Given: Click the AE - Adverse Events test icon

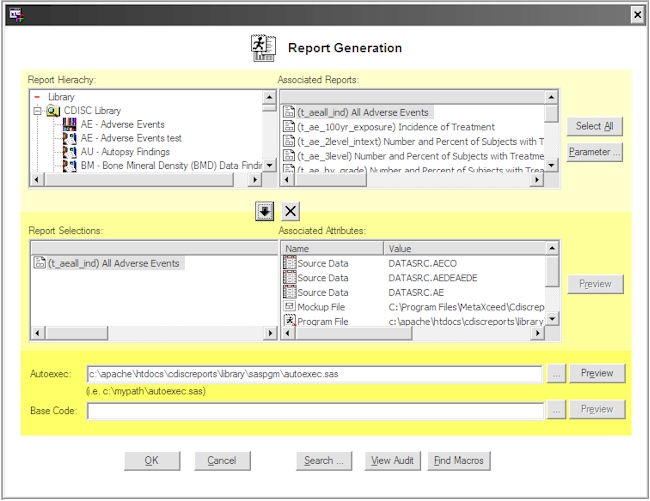Looking at the screenshot, I should click(69, 138).
